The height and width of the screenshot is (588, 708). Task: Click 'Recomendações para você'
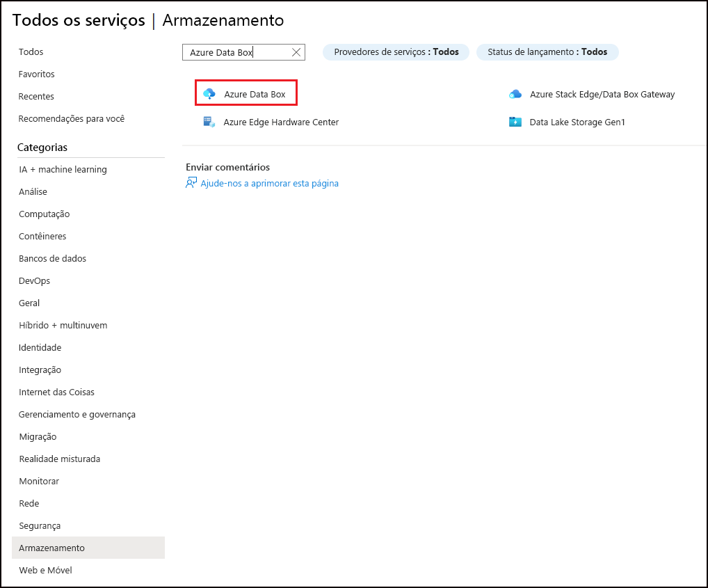[72, 118]
